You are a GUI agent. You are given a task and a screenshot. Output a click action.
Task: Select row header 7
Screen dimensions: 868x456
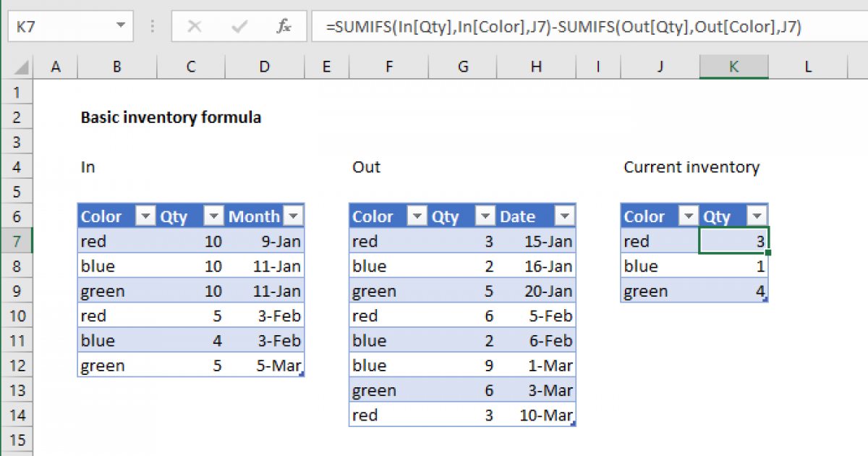coord(17,241)
